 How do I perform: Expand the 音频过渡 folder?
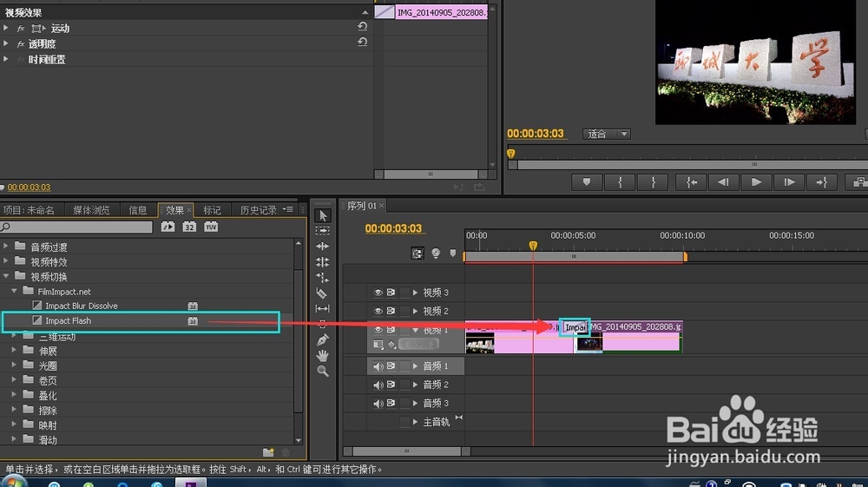pos(6,247)
